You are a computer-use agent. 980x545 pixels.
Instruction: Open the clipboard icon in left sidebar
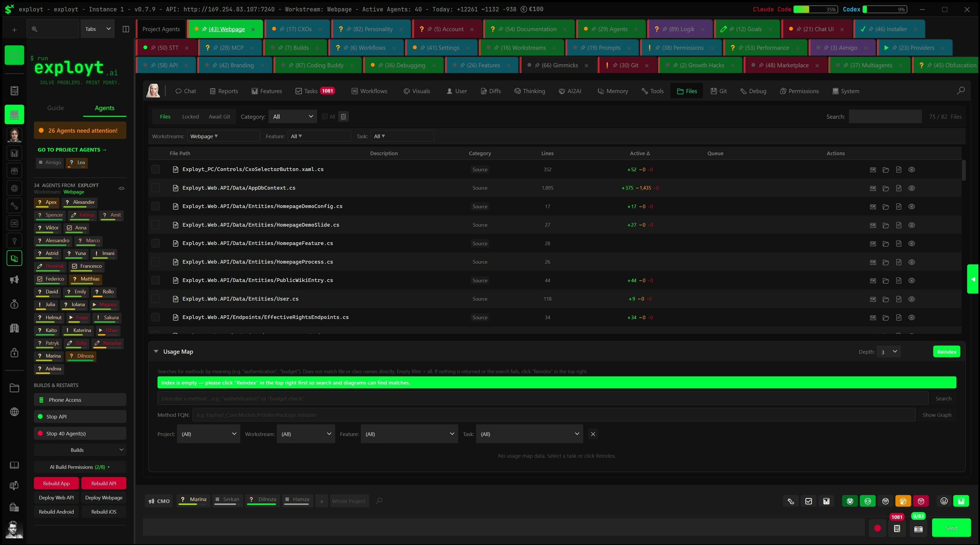click(14, 91)
